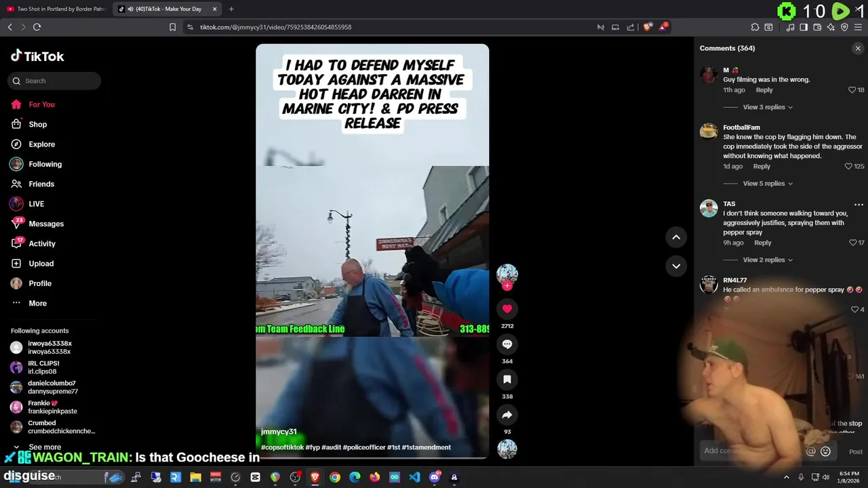Image resolution: width=868 pixels, height=488 pixels.
Task: Open Firefox from the taskbar
Action: [374, 477]
